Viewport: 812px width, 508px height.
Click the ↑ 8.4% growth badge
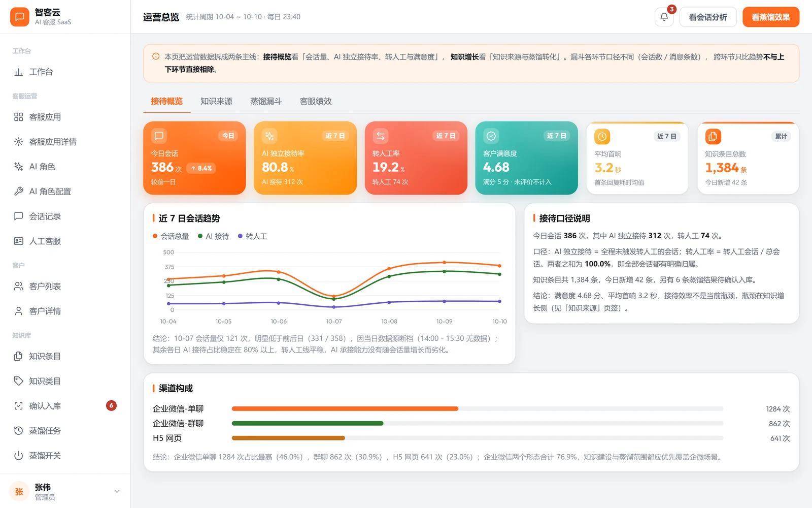[201, 168]
